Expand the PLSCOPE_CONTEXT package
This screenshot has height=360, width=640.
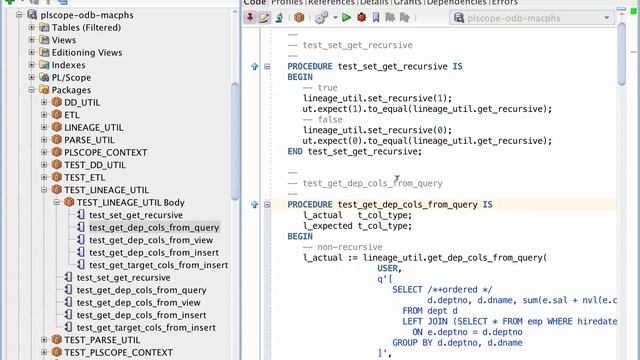(44, 152)
